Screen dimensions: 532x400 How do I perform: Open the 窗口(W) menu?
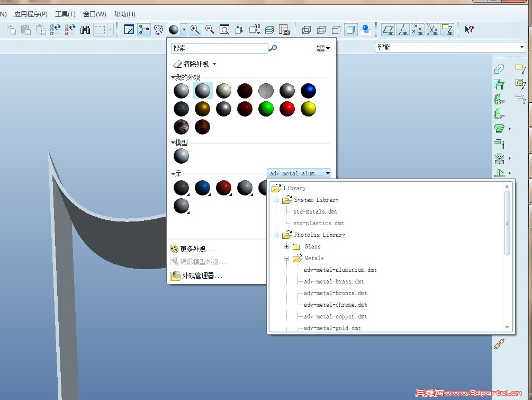coord(95,14)
